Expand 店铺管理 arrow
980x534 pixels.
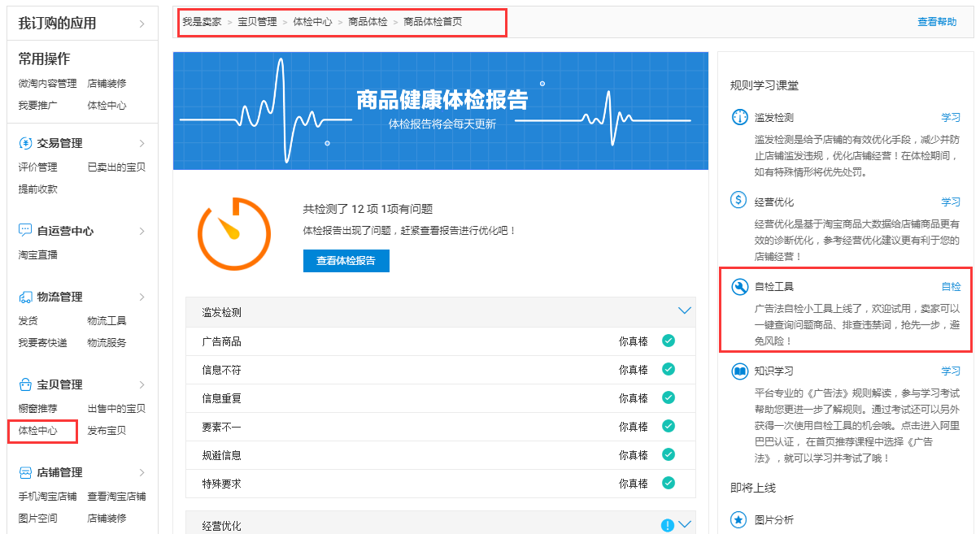(x=142, y=472)
